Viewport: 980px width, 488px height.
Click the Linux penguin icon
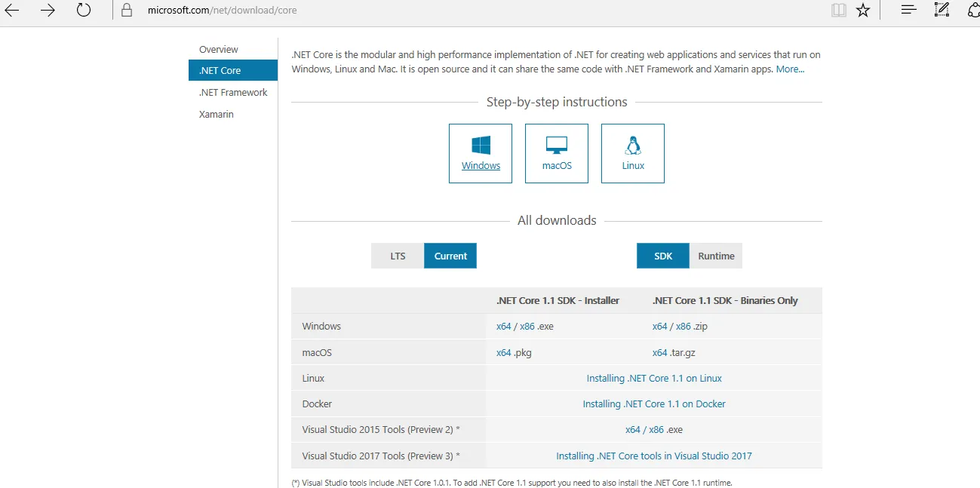point(633,146)
